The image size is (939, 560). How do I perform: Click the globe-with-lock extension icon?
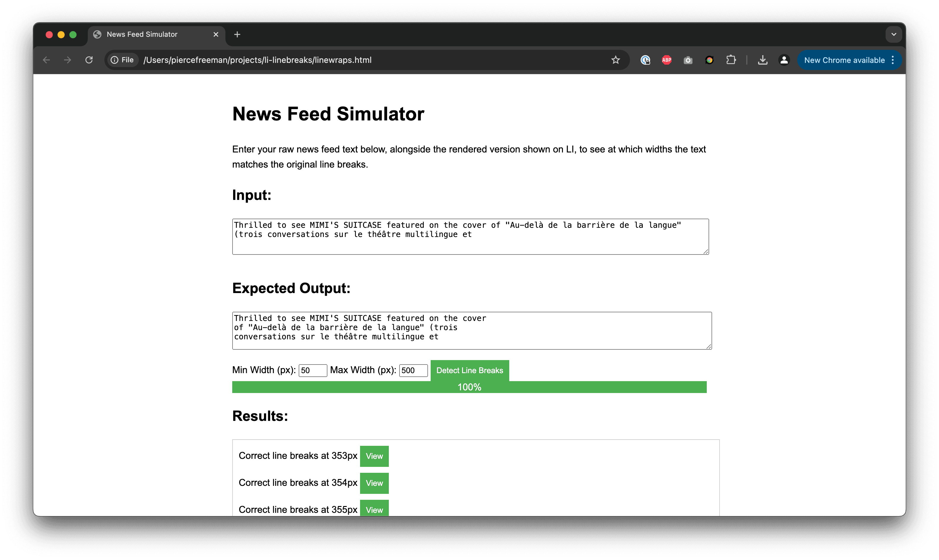tap(645, 60)
